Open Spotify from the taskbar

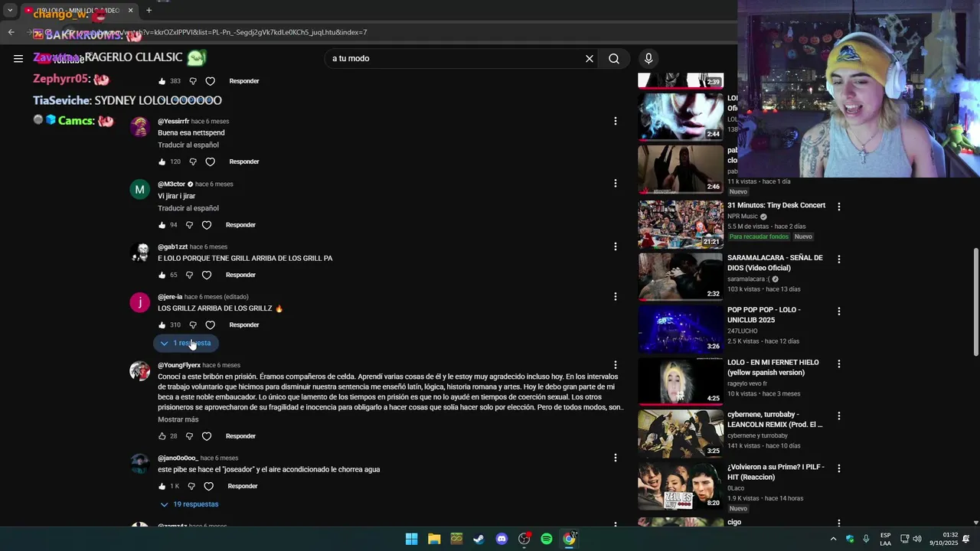coord(547,539)
